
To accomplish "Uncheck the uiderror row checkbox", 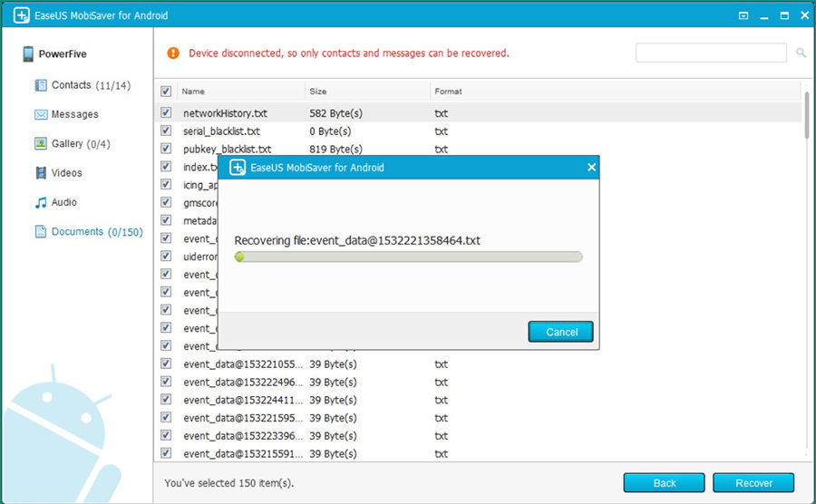I will [x=166, y=256].
